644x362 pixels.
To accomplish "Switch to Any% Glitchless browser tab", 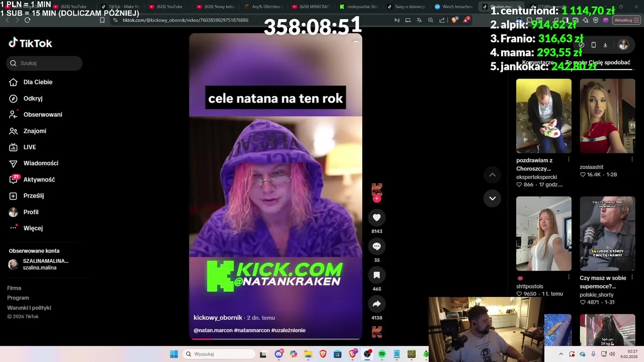I will [264, 7].
